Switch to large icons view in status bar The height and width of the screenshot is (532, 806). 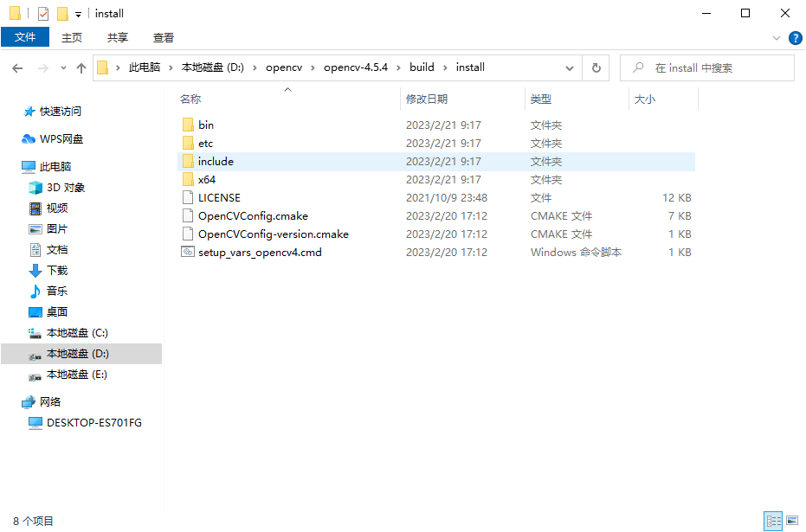point(792,522)
